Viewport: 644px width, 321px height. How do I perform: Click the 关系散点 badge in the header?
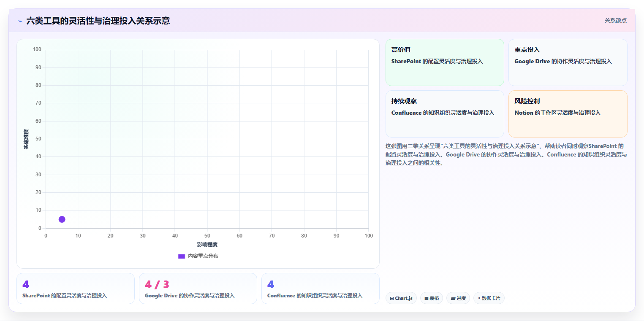tap(615, 20)
